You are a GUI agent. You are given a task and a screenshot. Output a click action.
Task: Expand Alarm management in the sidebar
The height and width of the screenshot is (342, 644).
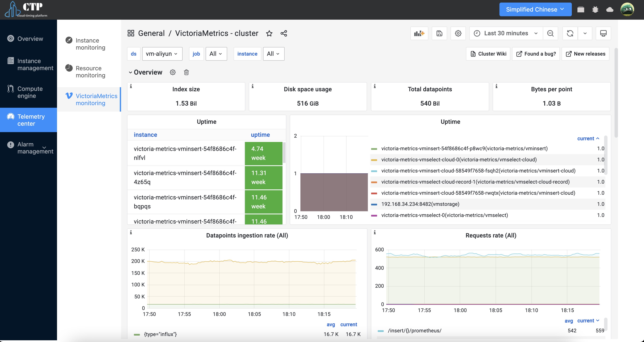point(28,148)
